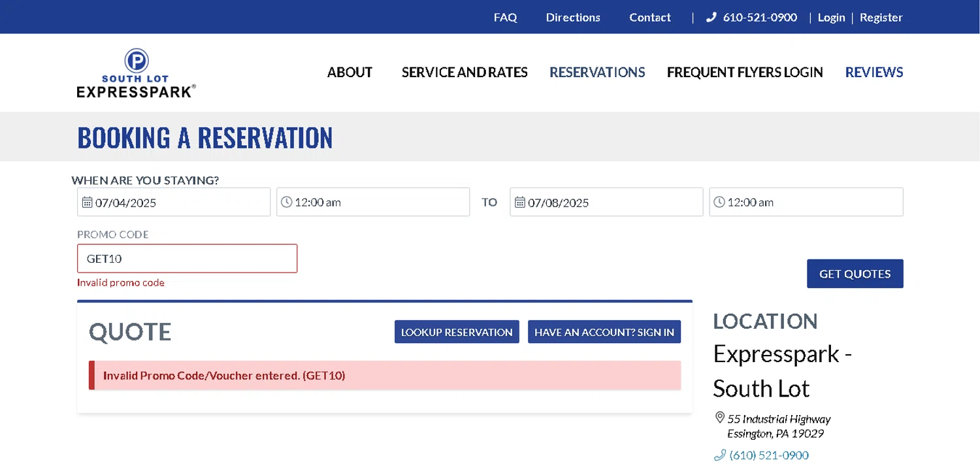Click the Invalid Promo Code/Voucher entered alert
Screen dimensions: 980x464
(x=385, y=375)
